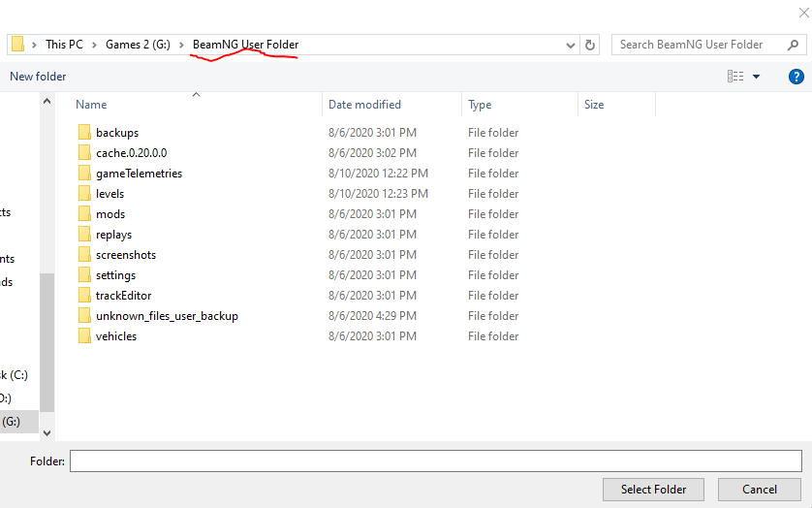Click the trackEditor folder icon
Viewport: 812px width, 508px height.
(x=84, y=295)
